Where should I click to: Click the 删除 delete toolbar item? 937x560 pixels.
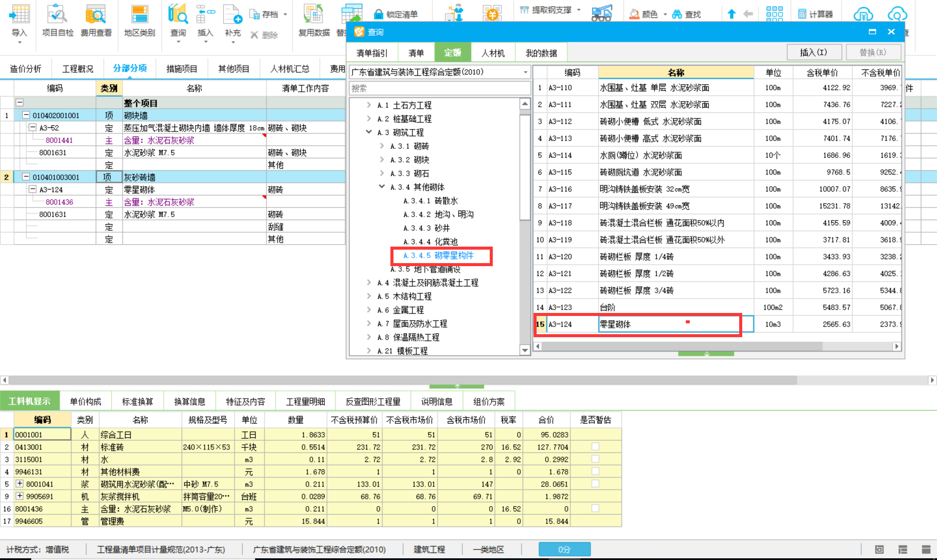point(264,35)
